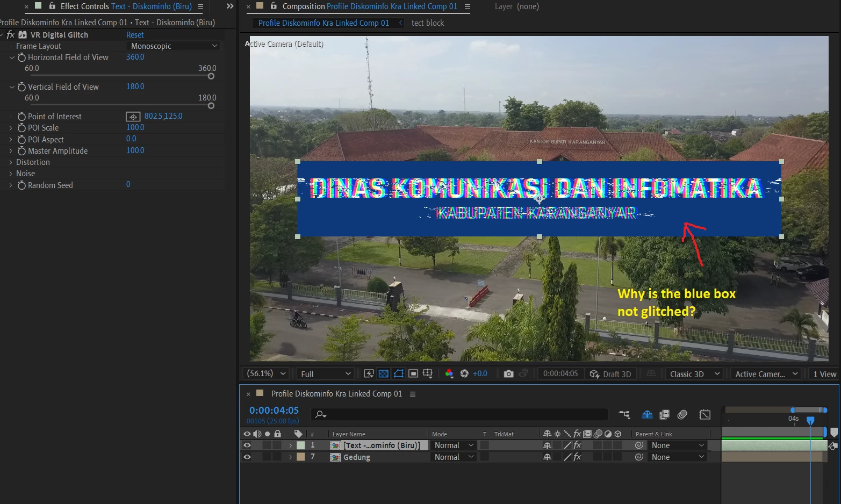Open the Graph Editor
The image size is (841, 504).
pyautogui.click(x=705, y=414)
